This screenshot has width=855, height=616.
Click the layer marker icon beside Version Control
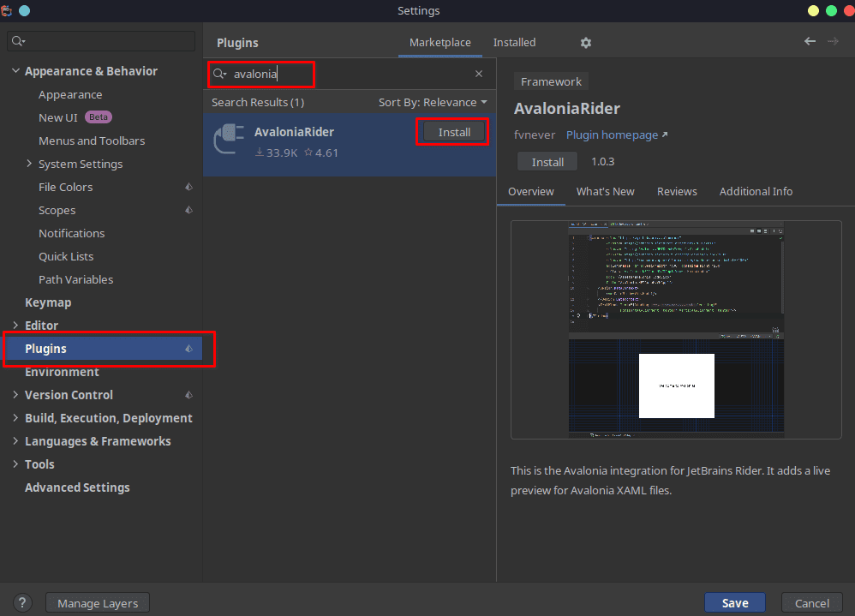pos(188,395)
